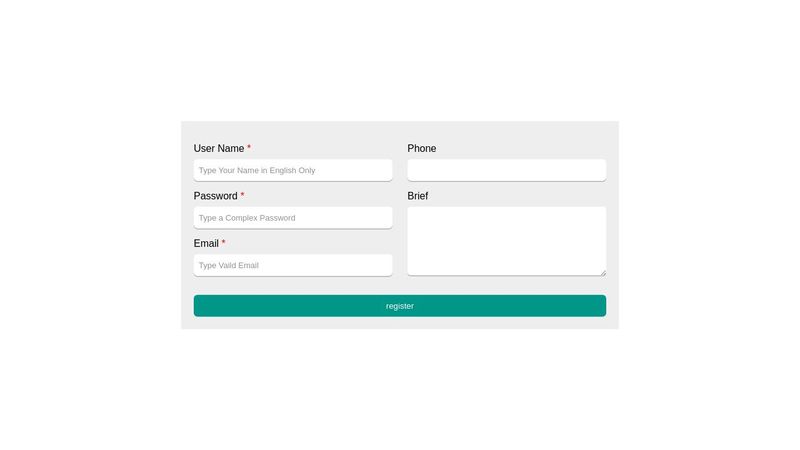Click the "Type Vaild Email" placeholder

(229, 266)
